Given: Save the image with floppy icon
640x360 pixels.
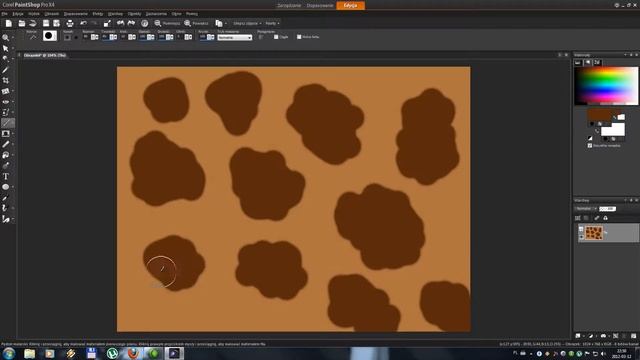Looking at the screenshot, I should [46, 23].
